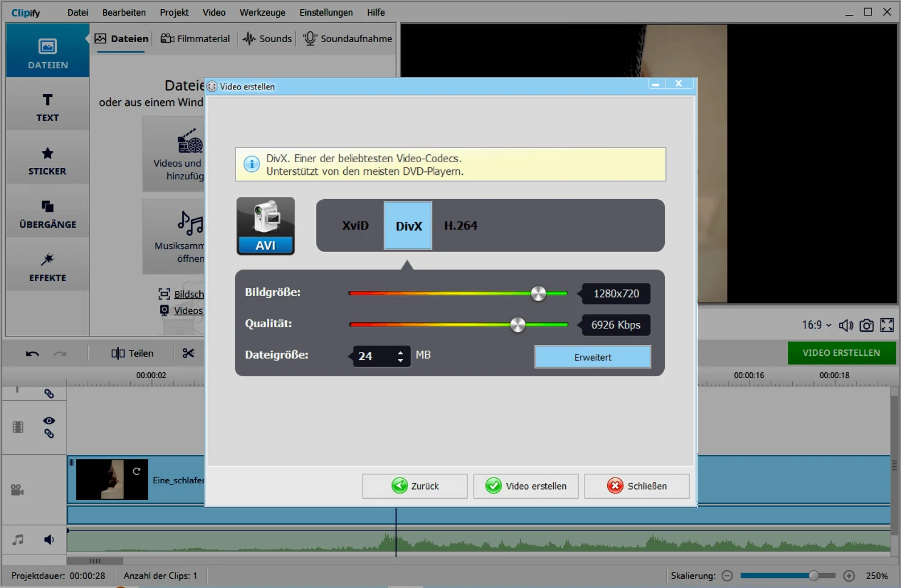Toggle video track visibility eye icon
The width and height of the screenshot is (901, 588).
pyautogui.click(x=49, y=421)
